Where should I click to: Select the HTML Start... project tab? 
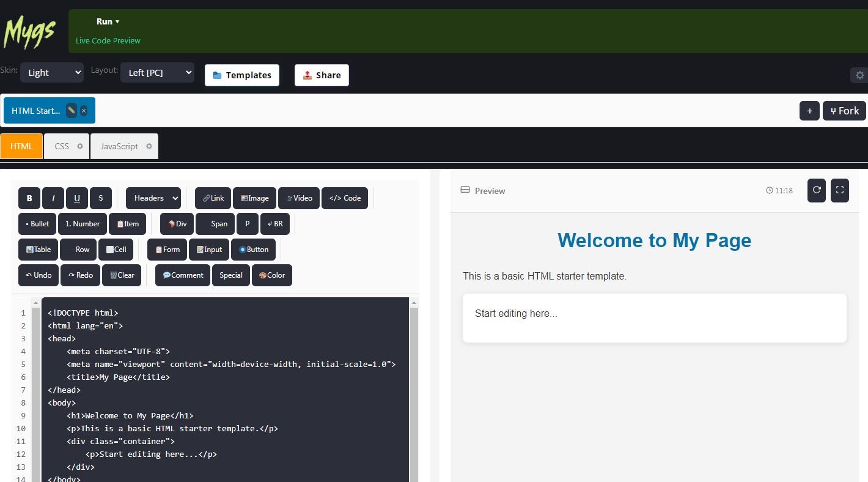click(36, 111)
